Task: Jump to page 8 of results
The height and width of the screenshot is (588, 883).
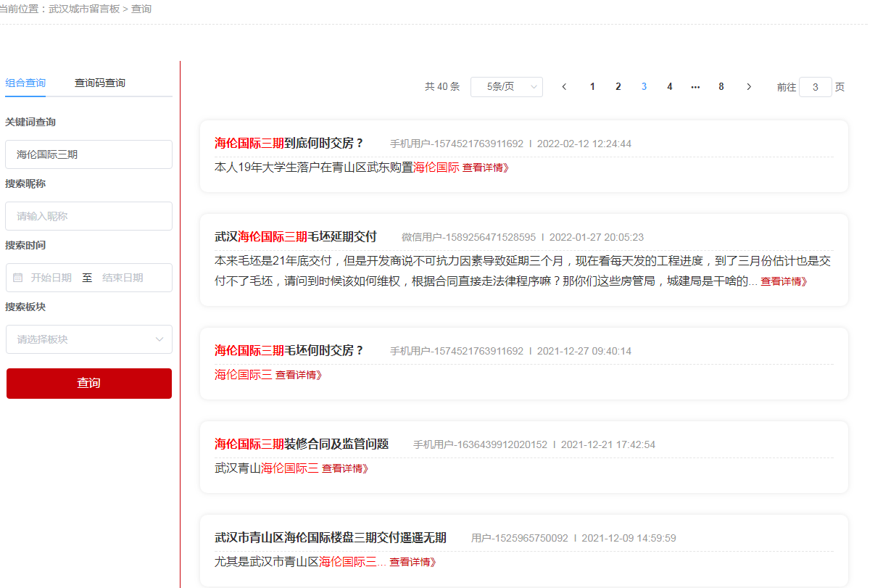Action: [x=721, y=87]
